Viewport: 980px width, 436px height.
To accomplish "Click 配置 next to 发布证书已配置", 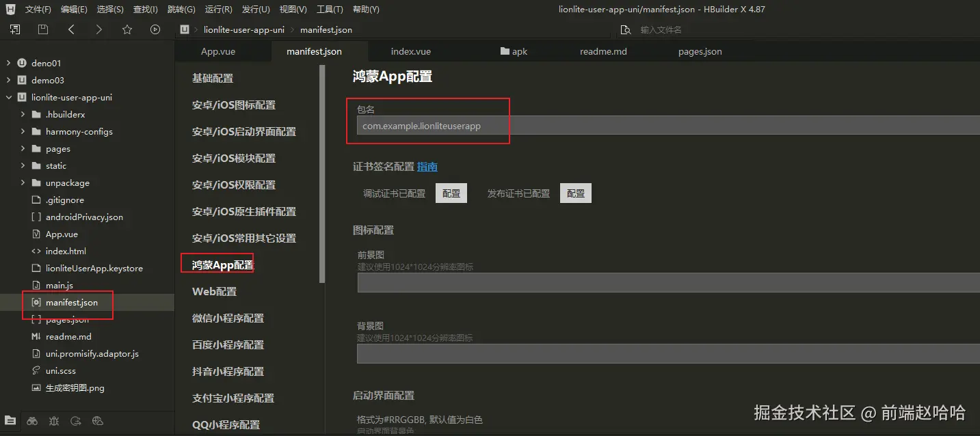I will click(576, 193).
